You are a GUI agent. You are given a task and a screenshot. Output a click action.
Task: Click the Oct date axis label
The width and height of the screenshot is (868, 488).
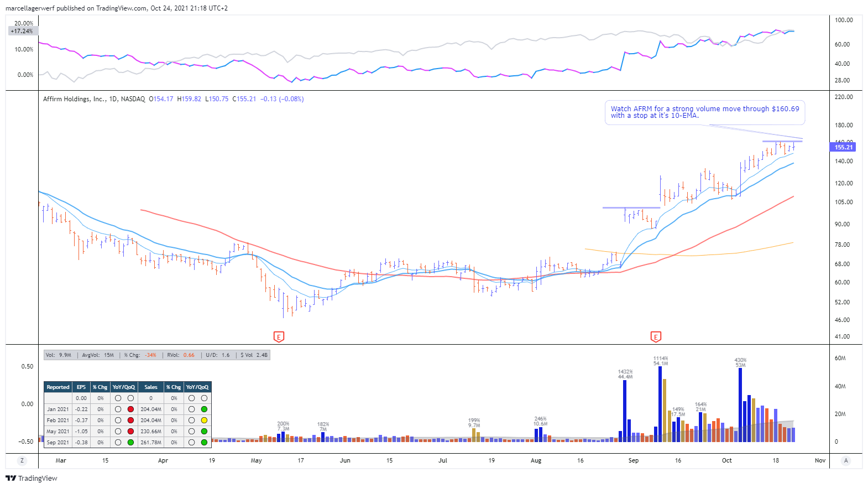click(726, 460)
